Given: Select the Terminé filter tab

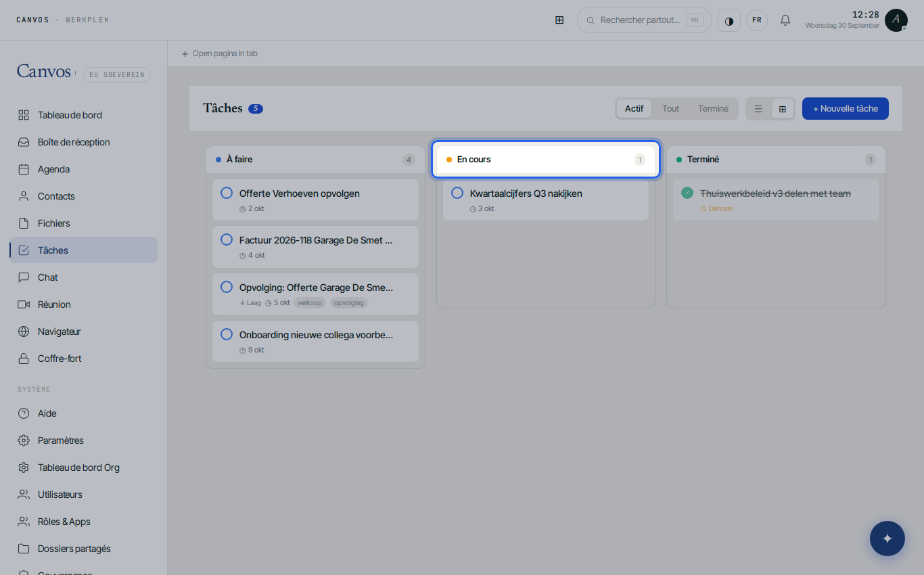Looking at the screenshot, I should pos(713,109).
